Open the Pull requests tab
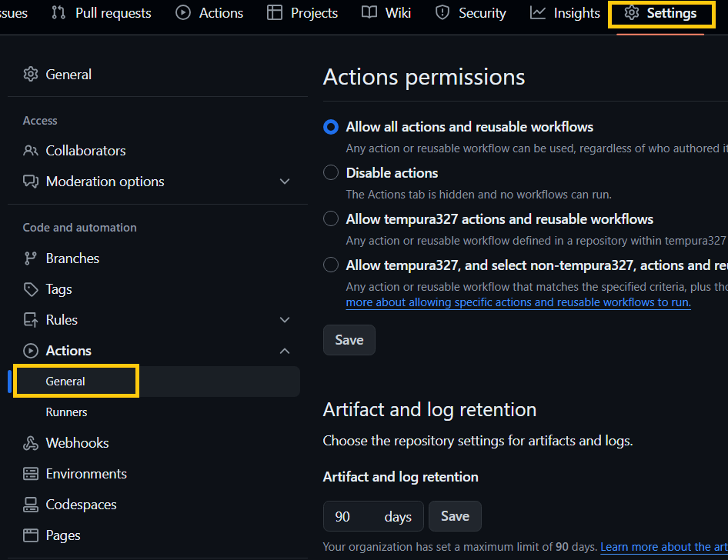The width and height of the screenshot is (728, 560). (x=102, y=13)
